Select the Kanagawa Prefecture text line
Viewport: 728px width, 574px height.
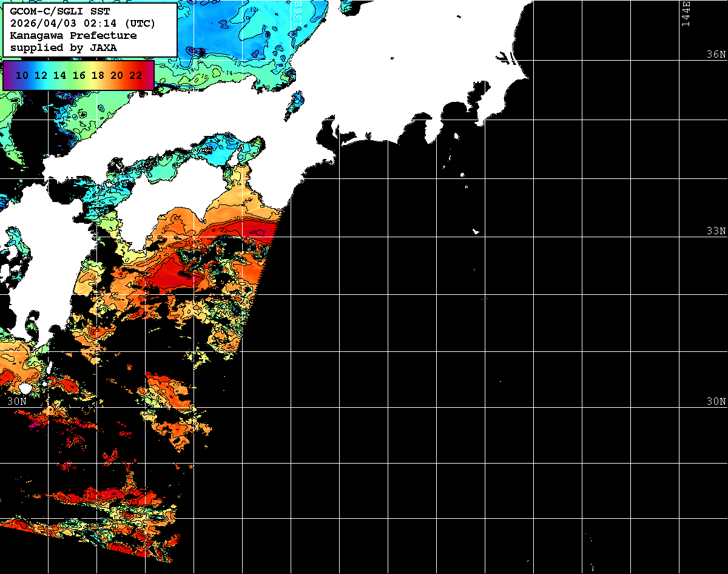(x=73, y=36)
